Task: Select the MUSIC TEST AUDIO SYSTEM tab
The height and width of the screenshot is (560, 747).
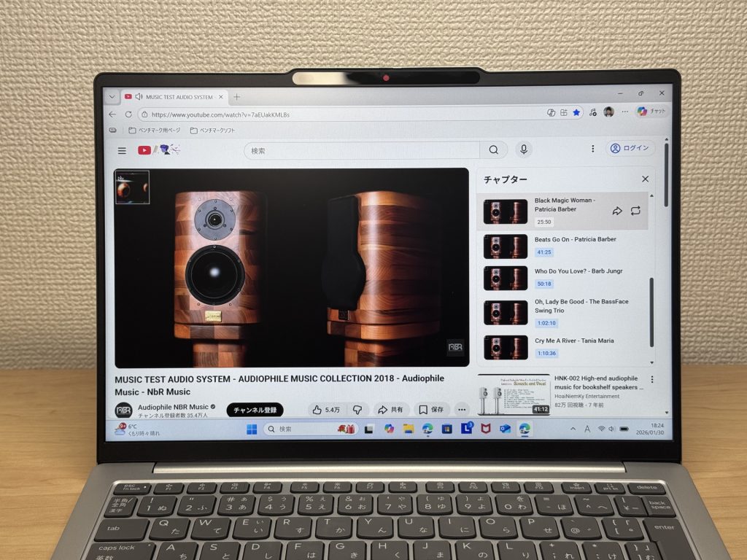Action: tap(175, 97)
